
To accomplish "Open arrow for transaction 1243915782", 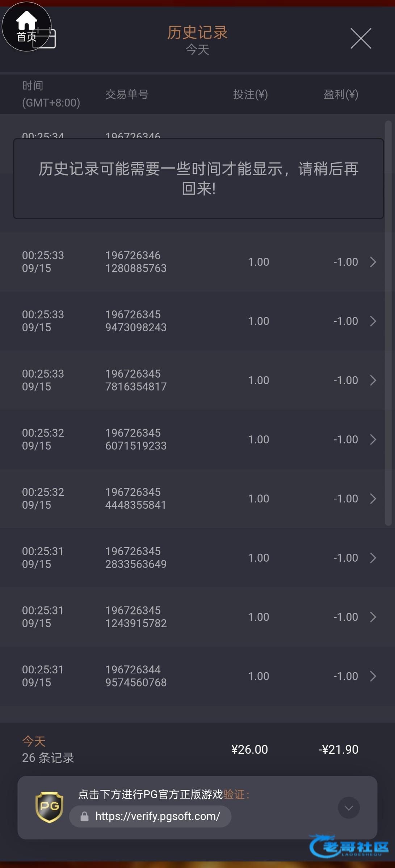I will 373,617.
